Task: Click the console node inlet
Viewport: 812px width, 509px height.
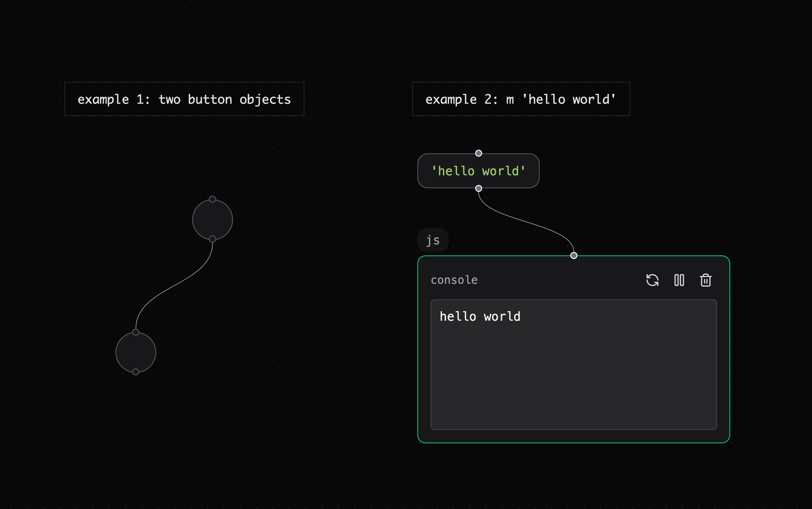Action: point(574,256)
